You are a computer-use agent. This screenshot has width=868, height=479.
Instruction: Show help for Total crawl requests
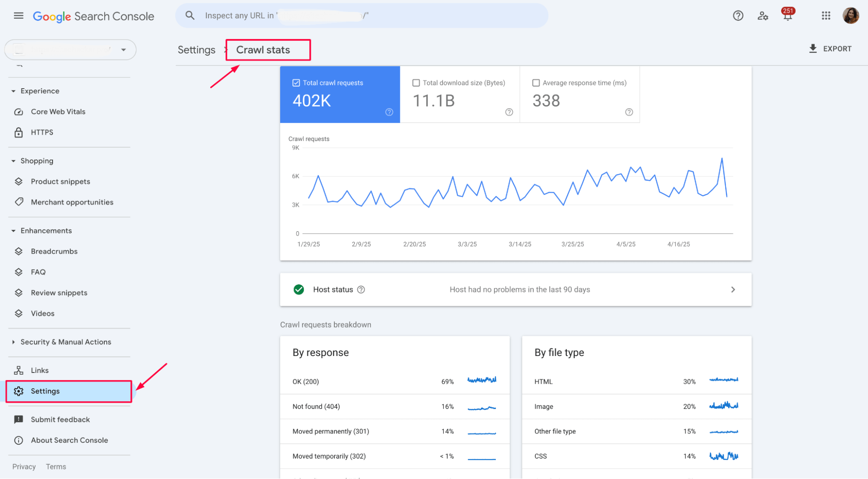pyautogui.click(x=389, y=112)
